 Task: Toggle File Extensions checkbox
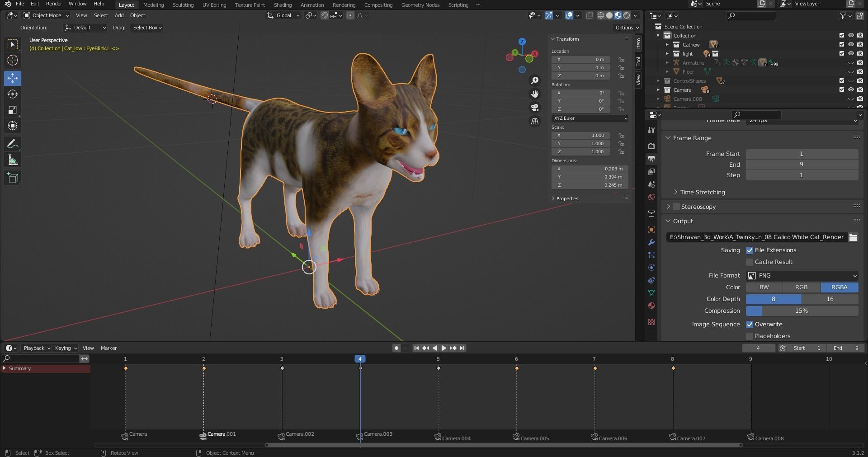point(750,250)
